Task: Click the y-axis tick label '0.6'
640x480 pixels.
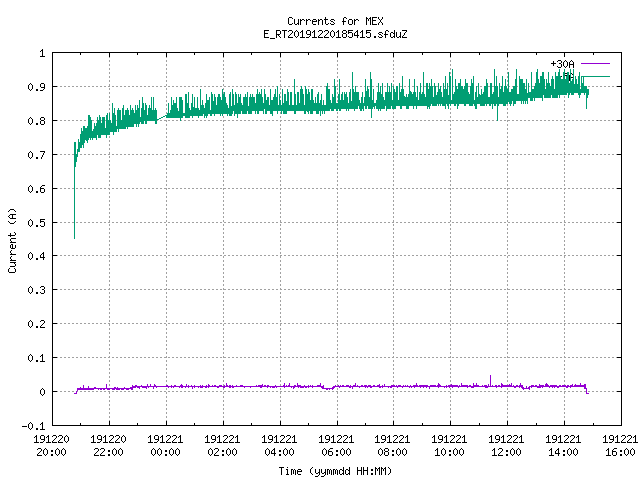Action: (x=36, y=189)
